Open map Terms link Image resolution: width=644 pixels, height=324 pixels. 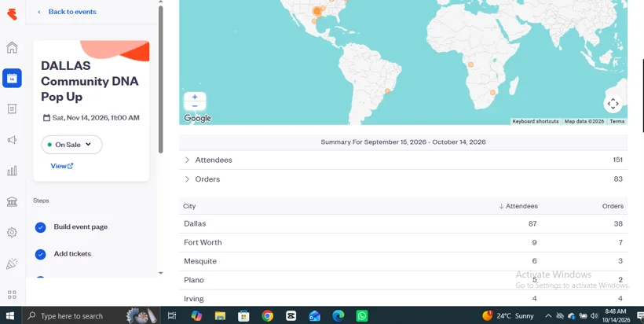point(617,121)
